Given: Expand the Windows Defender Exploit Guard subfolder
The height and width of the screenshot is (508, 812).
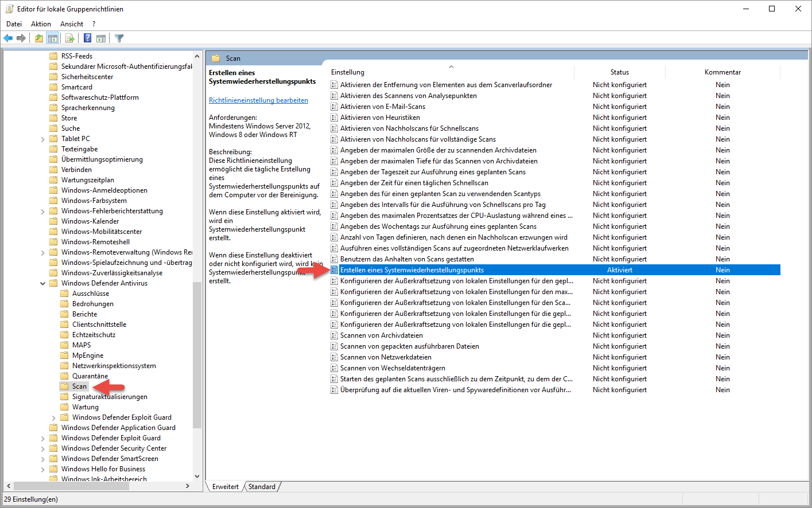Looking at the screenshot, I should [54, 418].
